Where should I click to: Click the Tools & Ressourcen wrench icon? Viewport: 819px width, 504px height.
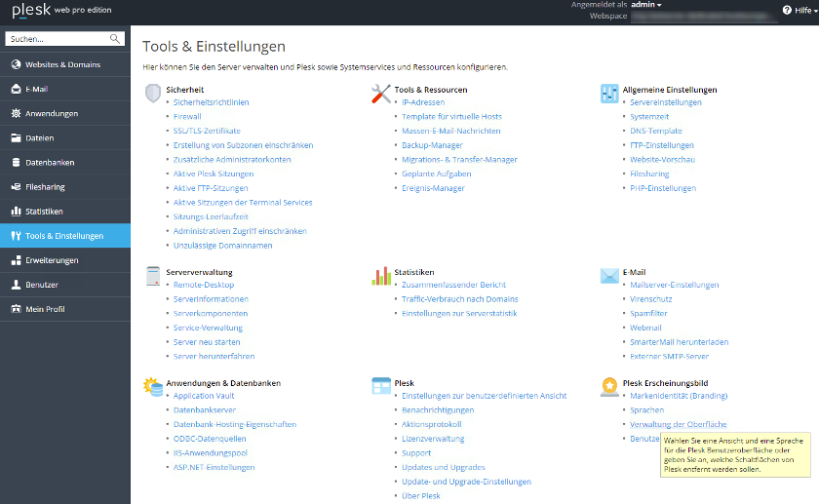381,94
